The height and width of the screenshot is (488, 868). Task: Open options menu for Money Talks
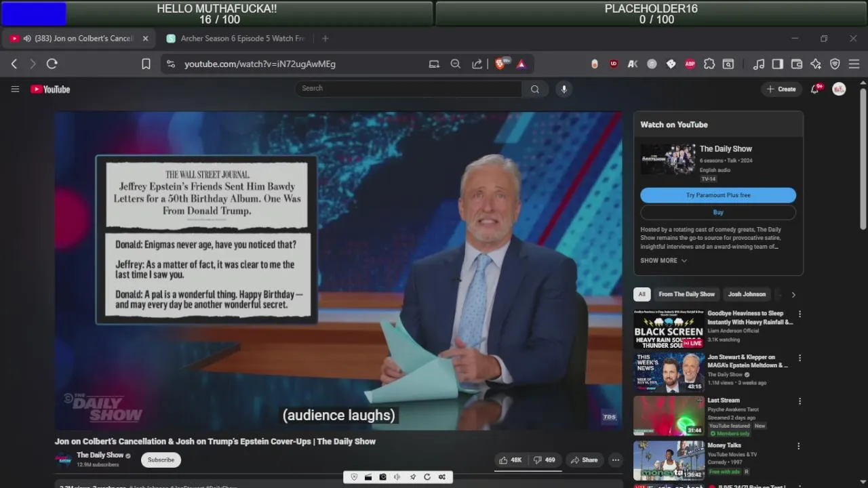tap(798, 446)
